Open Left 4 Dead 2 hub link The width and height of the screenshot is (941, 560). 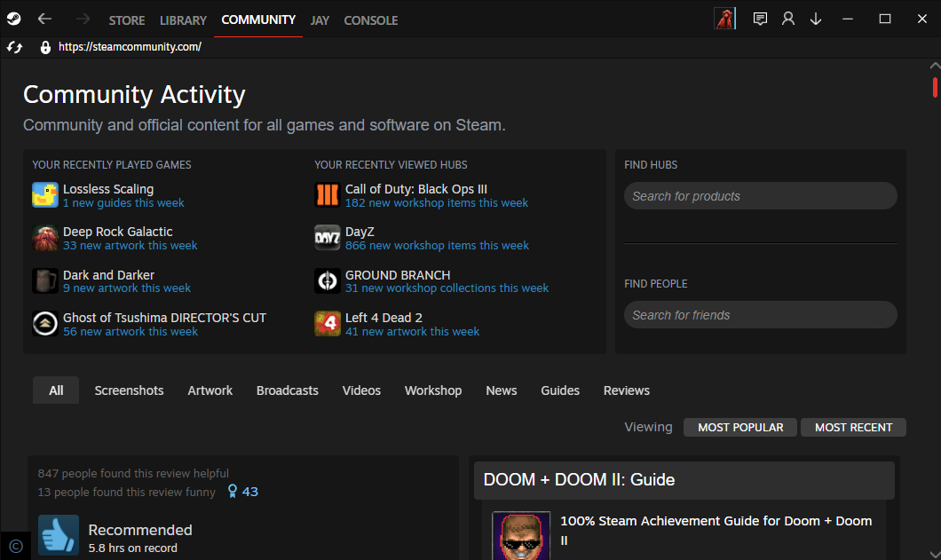pos(384,318)
